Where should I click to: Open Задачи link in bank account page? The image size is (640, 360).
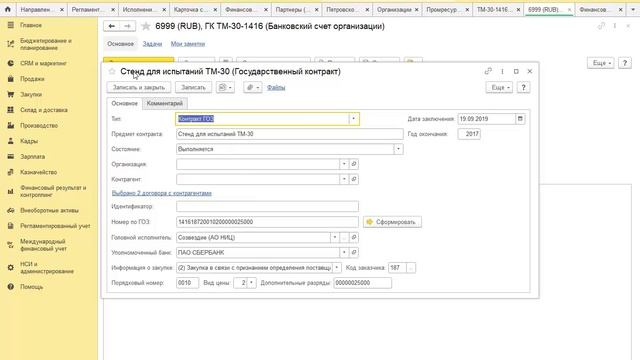(x=152, y=44)
